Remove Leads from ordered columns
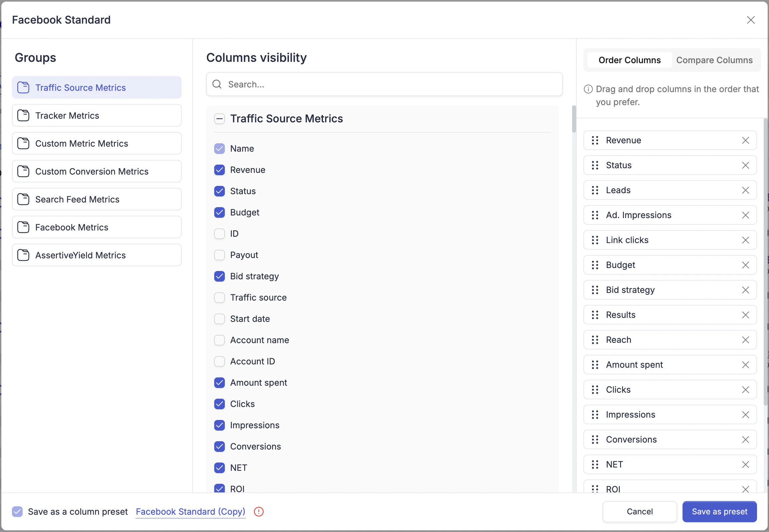This screenshot has height=532, width=769. [745, 190]
